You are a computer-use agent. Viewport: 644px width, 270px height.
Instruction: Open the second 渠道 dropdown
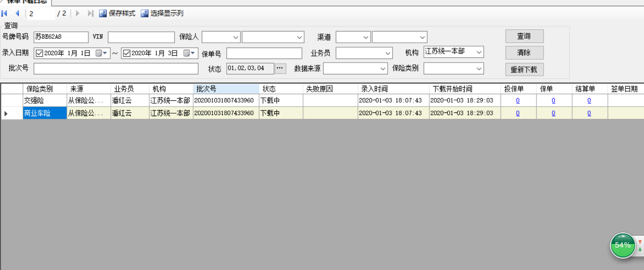point(422,37)
